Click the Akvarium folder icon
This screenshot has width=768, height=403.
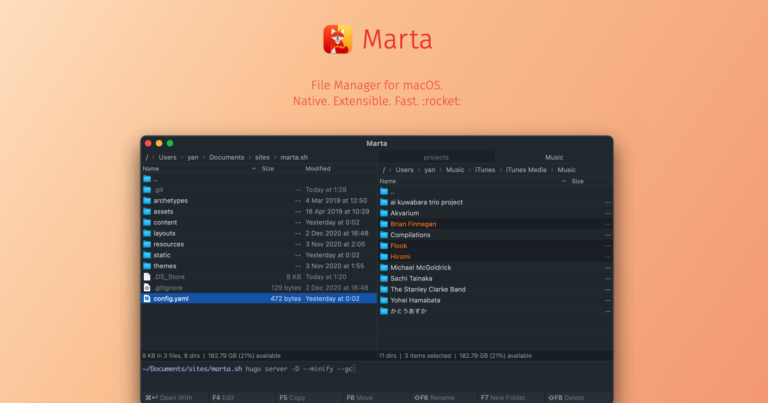pyautogui.click(x=384, y=213)
